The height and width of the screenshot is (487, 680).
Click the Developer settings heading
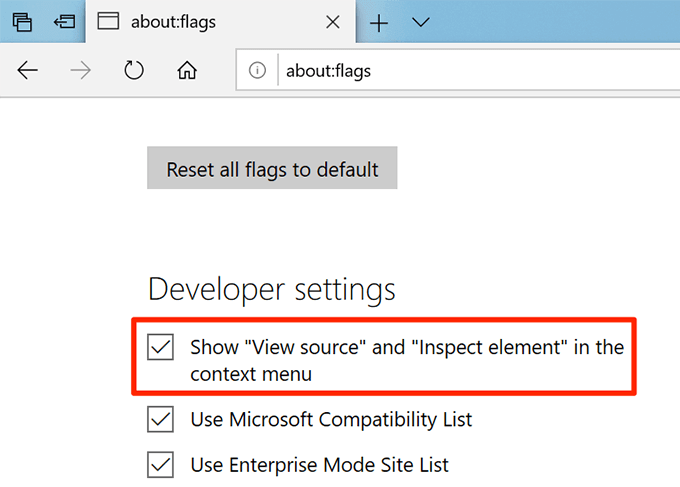pos(272,289)
